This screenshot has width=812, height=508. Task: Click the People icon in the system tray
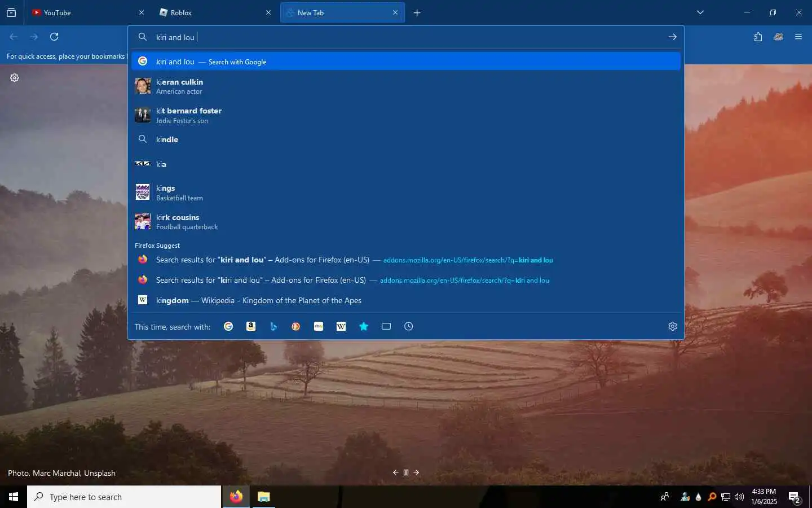pos(665,497)
